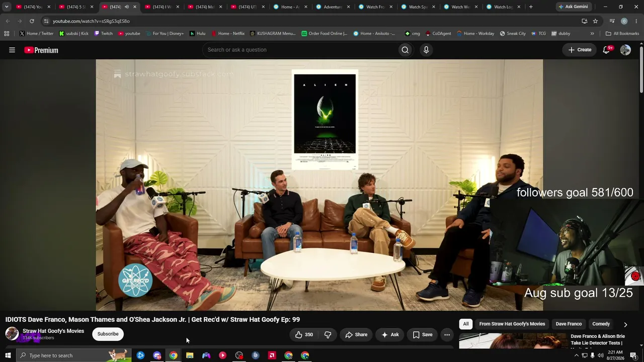
Task: Click the Share button
Action: coord(356,335)
